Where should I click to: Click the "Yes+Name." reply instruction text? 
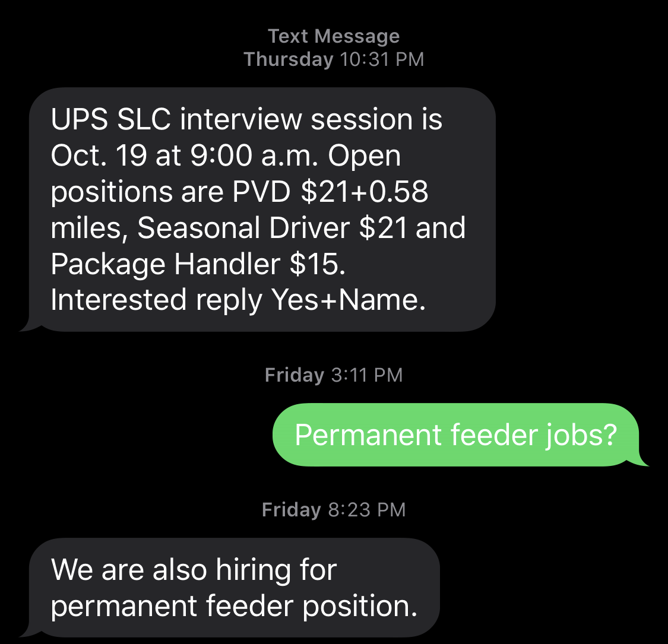coord(348,300)
